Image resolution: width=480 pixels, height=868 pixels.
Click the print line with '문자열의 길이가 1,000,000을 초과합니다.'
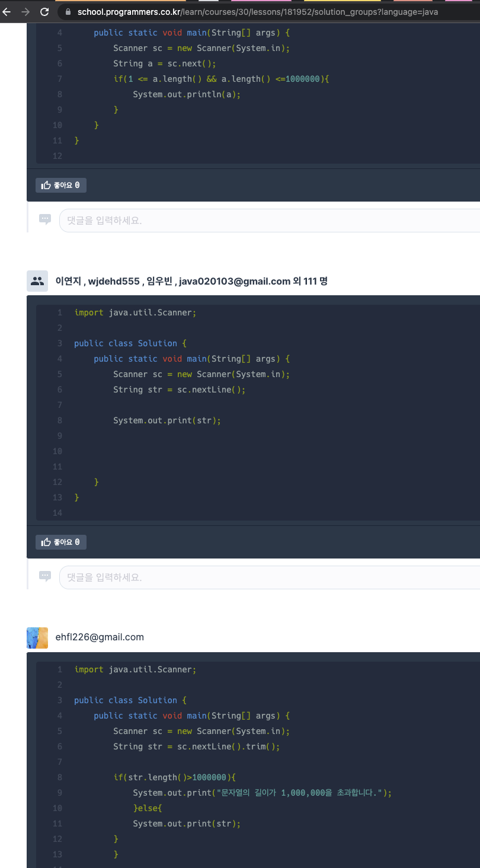point(263,793)
